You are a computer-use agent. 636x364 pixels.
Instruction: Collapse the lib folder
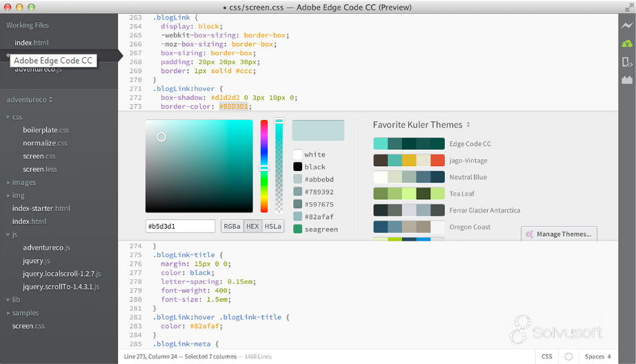(x=8, y=300)
